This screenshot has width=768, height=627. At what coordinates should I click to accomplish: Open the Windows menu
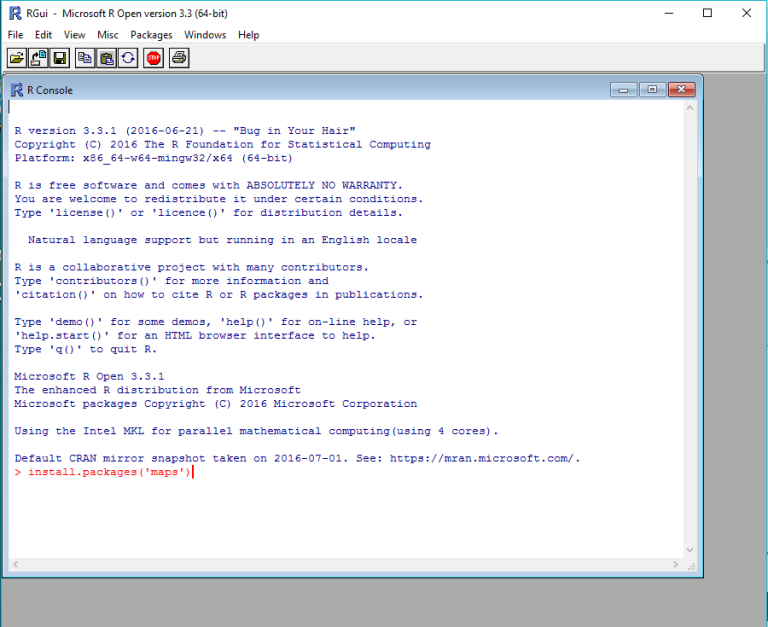pyautogui.click(x=205, y=35)
